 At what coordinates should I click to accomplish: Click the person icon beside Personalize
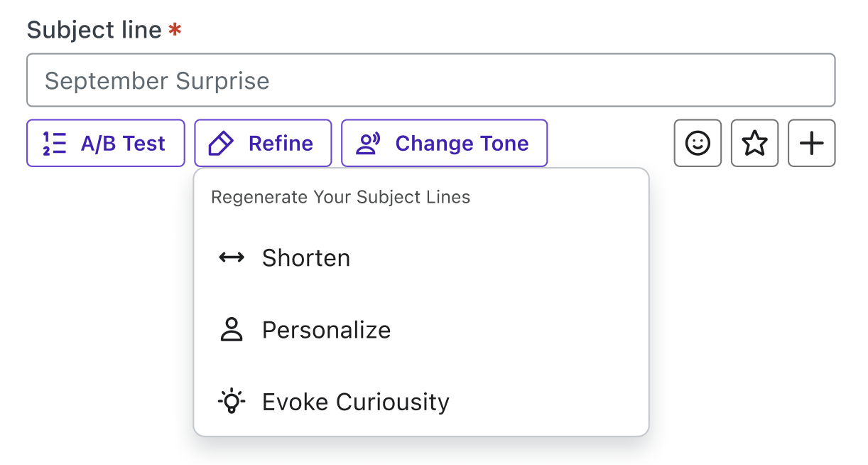[x=230, y=330]
